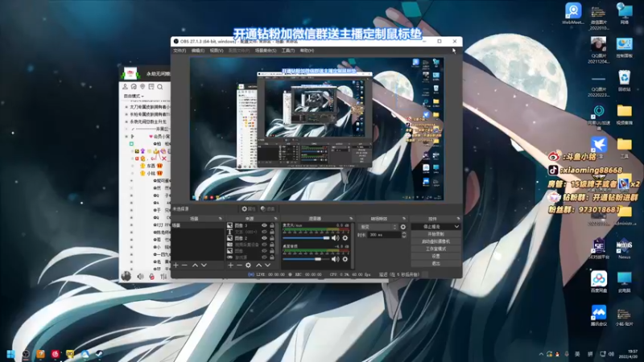Open the Windows Start button
This screenshot has height=362, width=644.
point(11,354)
